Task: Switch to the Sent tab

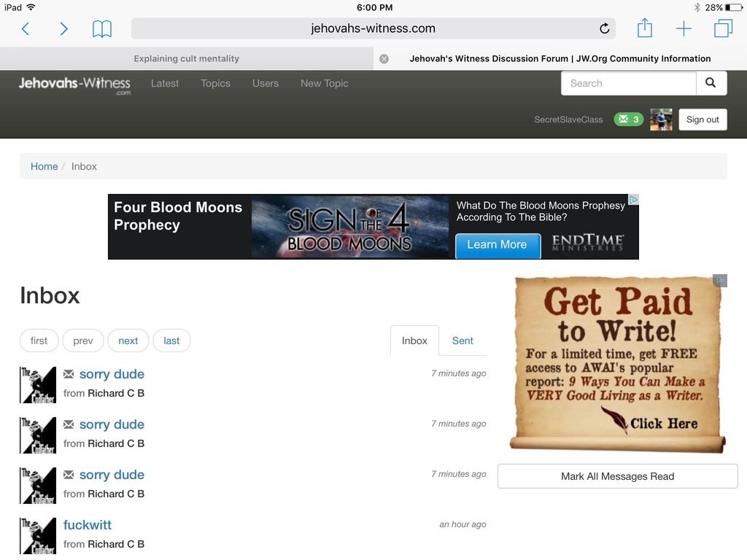Action: 462,341
